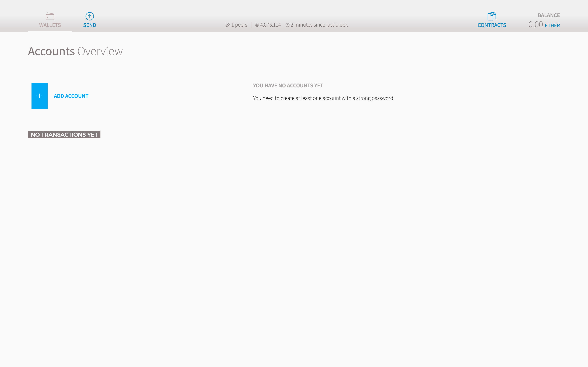The image size is (588, 367).
Task: Click '2 minutes since last block' text
Action: (319, 25)
